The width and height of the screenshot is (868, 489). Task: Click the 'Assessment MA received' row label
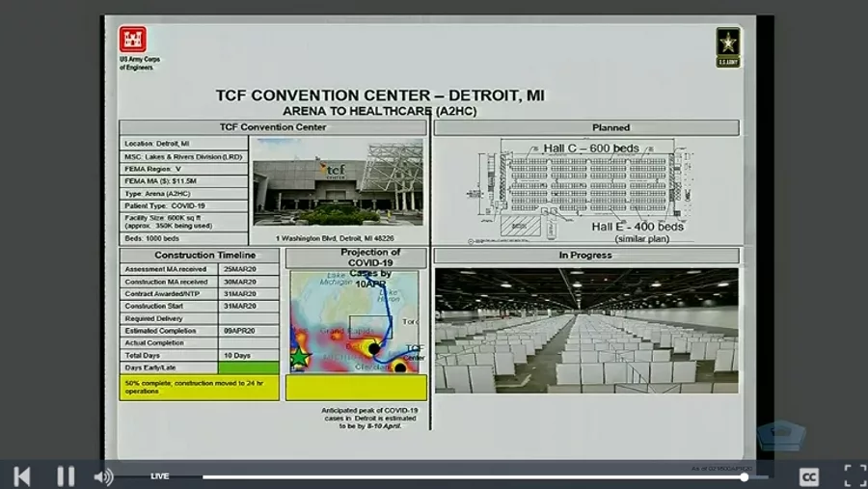169,269
